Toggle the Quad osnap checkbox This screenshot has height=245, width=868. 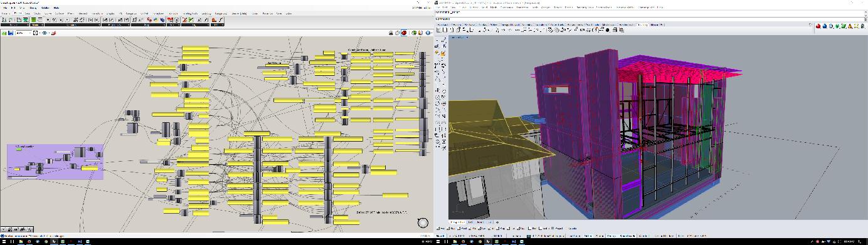[518, 228]
